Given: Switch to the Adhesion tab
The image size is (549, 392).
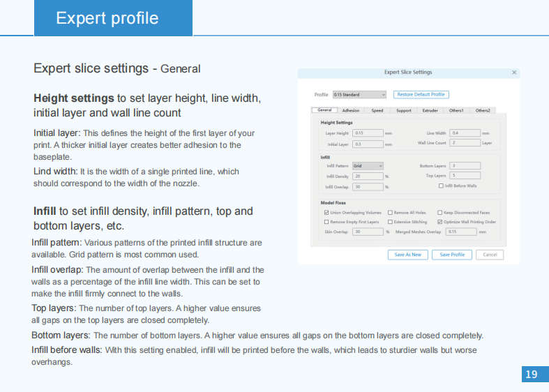Looking at the screenshot, I should coord(351,110).
